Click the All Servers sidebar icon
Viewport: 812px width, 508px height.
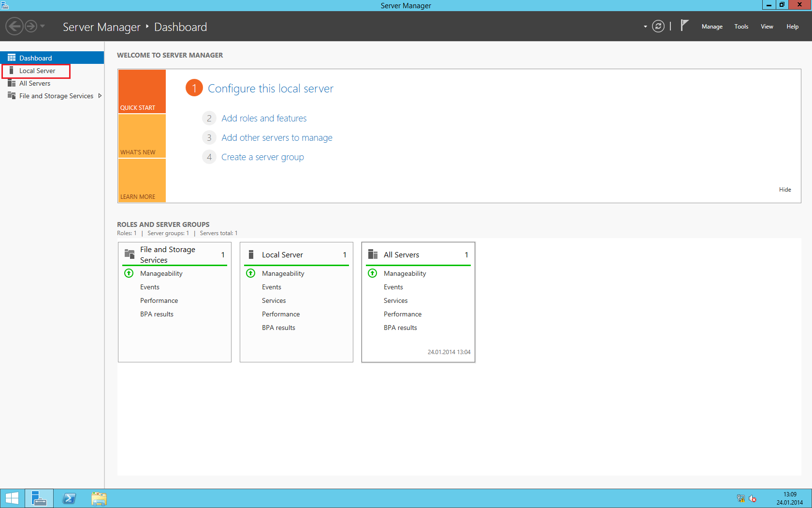[x=12, y=83]
